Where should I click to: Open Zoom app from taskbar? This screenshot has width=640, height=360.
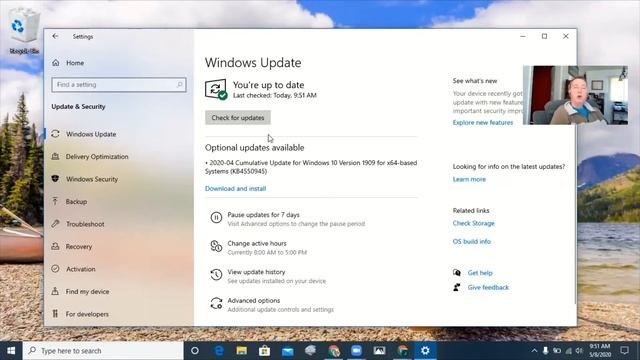click(356, 351)
